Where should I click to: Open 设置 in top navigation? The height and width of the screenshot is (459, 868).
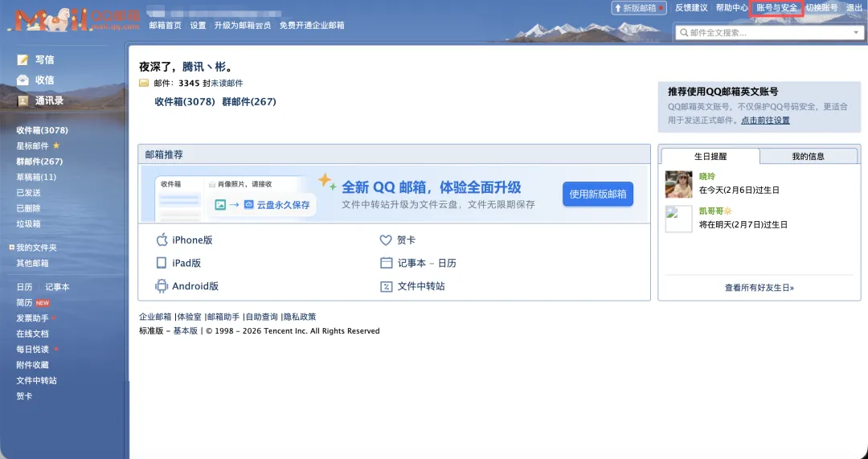click(x=199, y=26)
